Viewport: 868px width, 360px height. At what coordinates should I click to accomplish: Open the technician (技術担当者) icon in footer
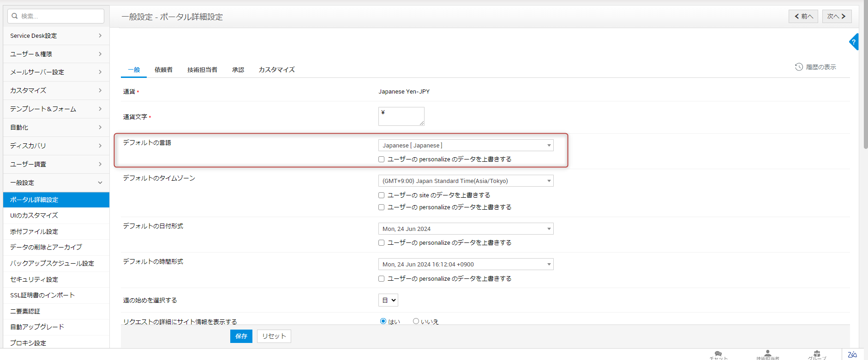pos(767,354)
